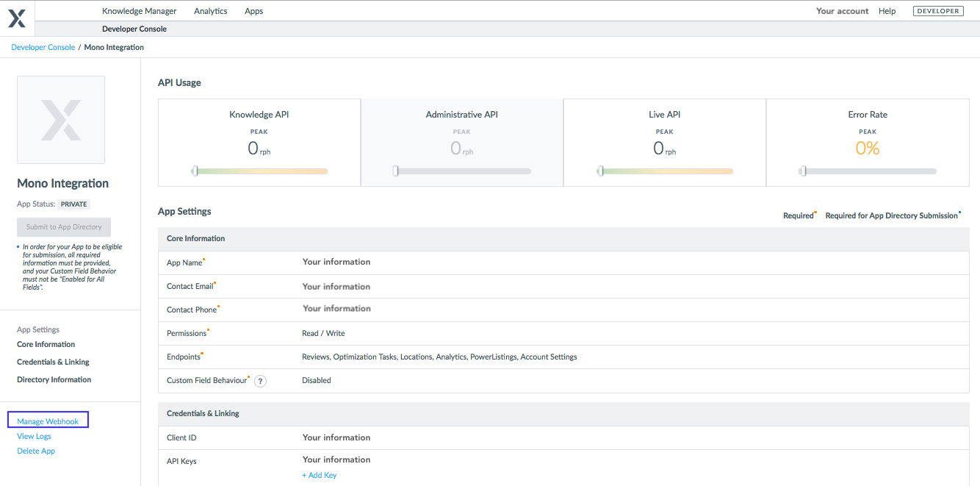
Task: Click the DEVELOPER badge button
Action: point(938,11)
